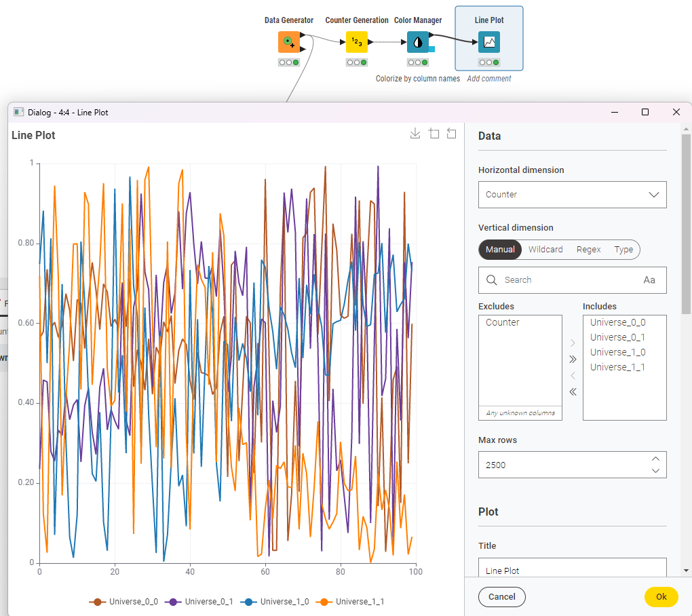
Task: Increase Max rows with up arrow
Action: pos(655,459)
